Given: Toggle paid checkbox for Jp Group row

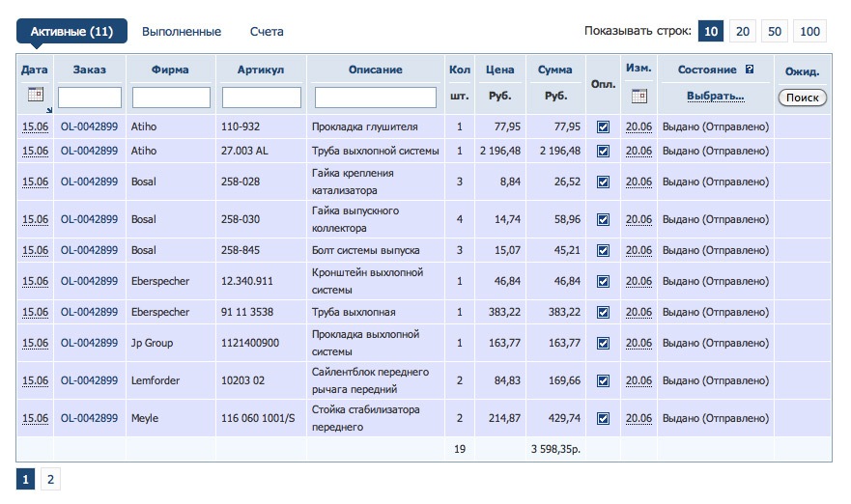Looking at the screenshot, I should 604,343.
